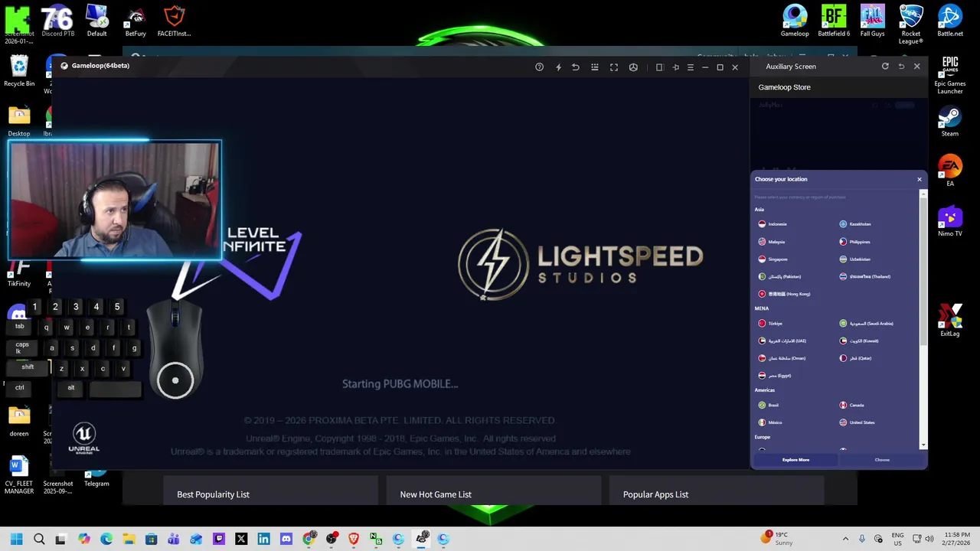
Task: Open the keymapping keyboard icon in Gameloop toolbar
Action: click(595, 67)
